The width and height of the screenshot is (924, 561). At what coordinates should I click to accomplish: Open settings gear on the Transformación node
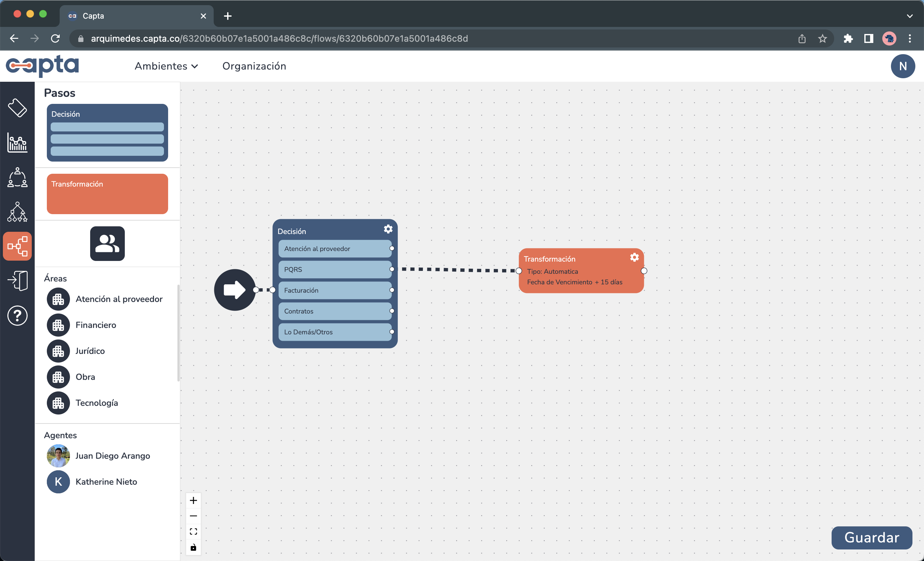pos(635,257)
